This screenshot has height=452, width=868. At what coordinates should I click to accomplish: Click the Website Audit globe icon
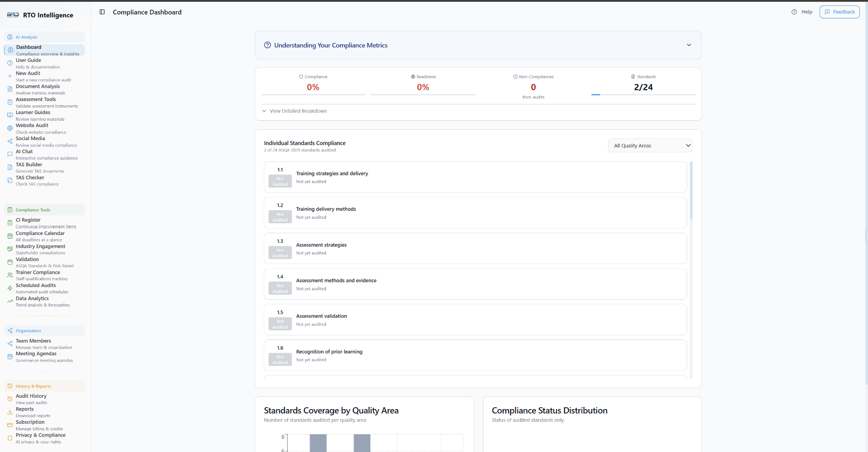pyautogui.click(x=10, y=128)
